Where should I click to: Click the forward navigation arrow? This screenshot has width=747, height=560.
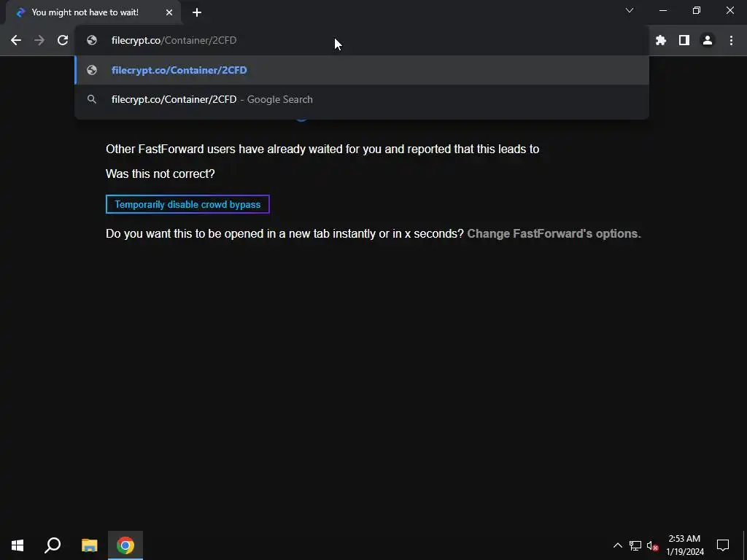pyautogui.click(x=39, y=41)
